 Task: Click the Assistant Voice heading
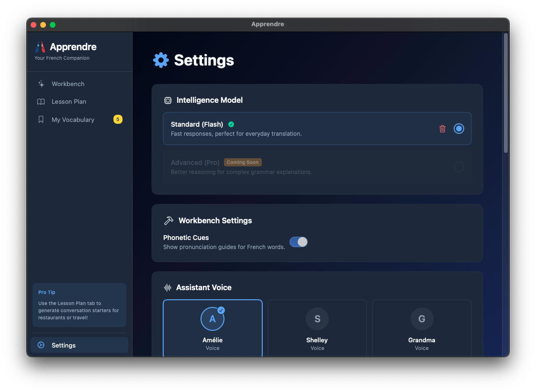pyautogui.click(x=204, y=287)
